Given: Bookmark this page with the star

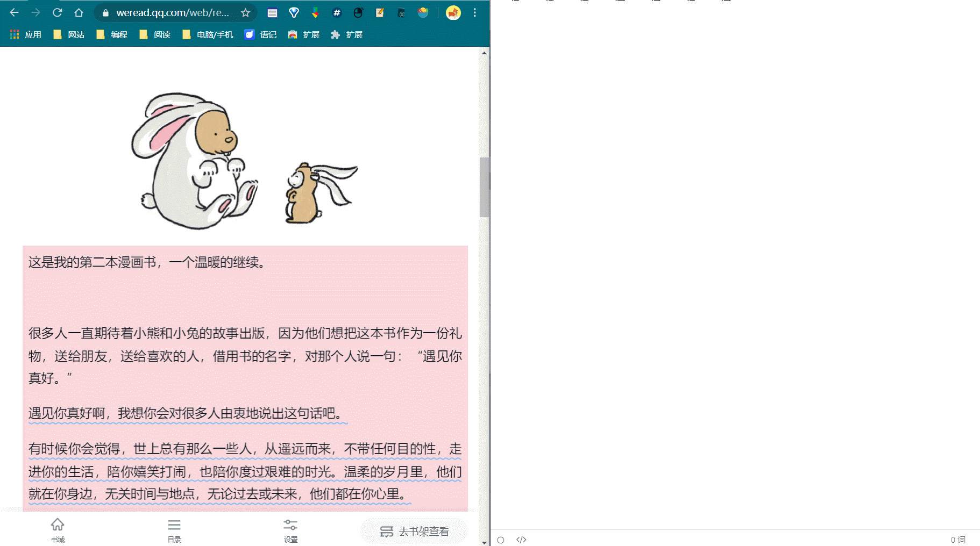Looking at the screenshot, I should pyautogui.click(x=246, y=12).
